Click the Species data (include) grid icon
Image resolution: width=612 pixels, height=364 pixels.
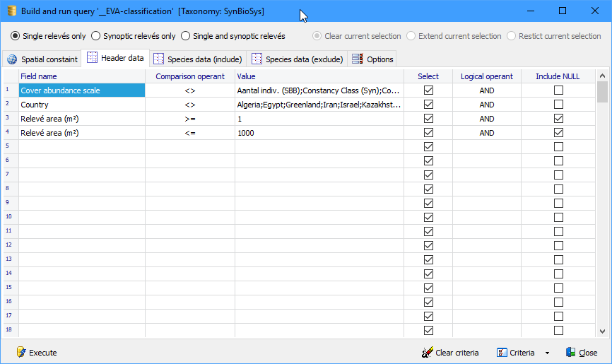point(159,59)
